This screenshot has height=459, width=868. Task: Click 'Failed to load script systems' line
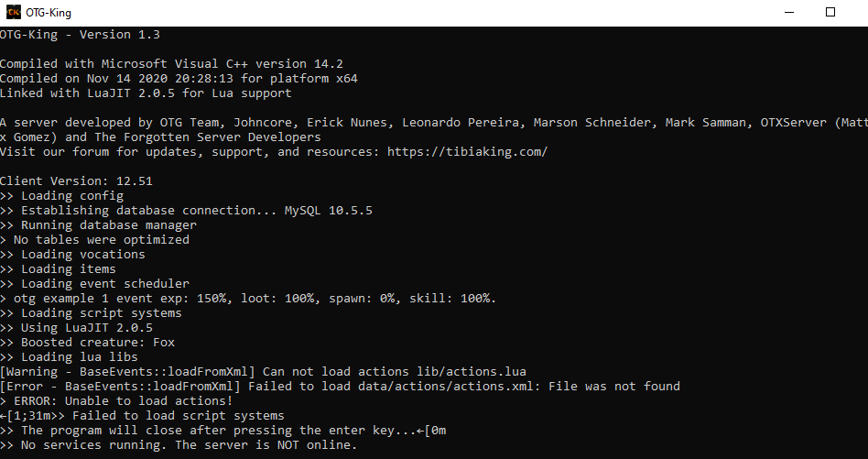pyautogui.click(x=179, y=415)
